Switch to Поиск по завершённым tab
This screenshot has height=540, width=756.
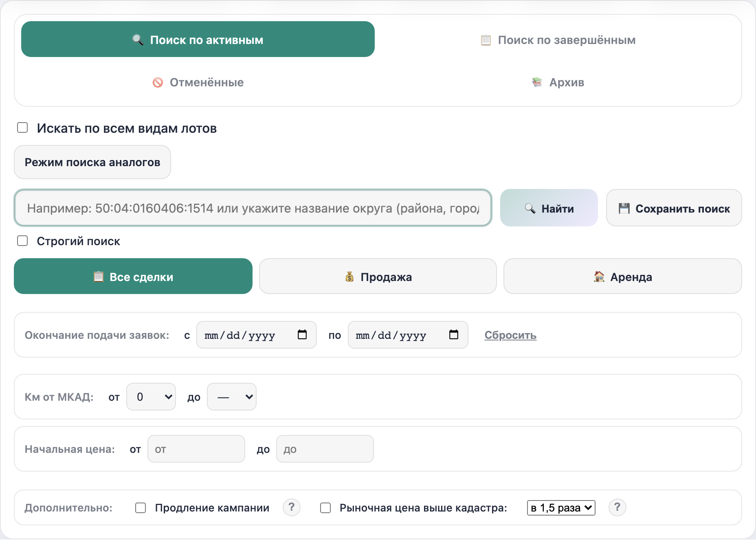tap(558, 40)
